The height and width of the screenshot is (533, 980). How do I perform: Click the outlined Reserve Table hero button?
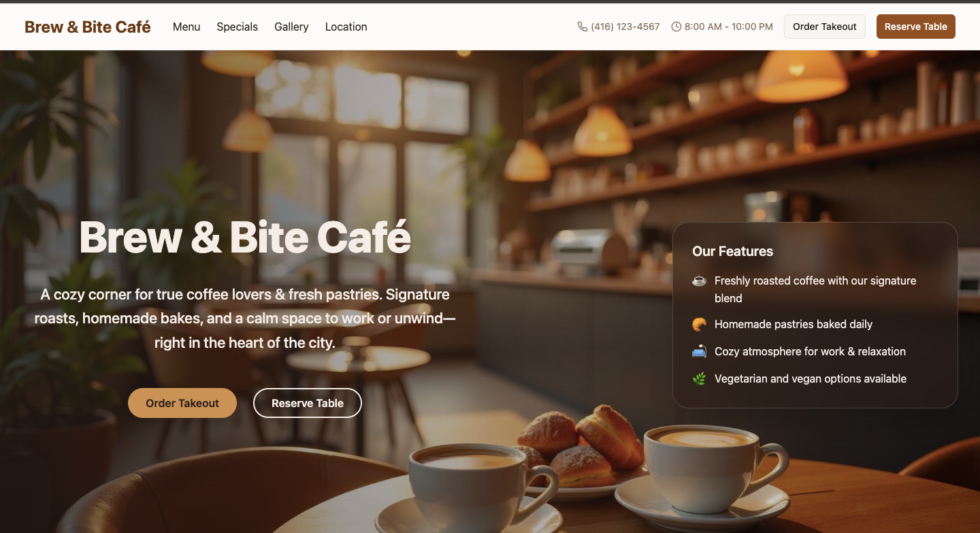(x=308, y=403)
